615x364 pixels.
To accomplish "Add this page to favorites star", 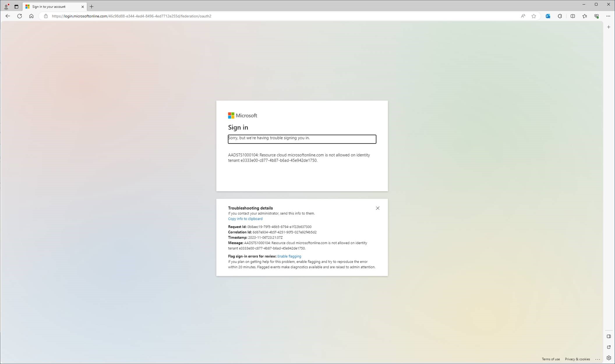I will (x=533, y=16).
